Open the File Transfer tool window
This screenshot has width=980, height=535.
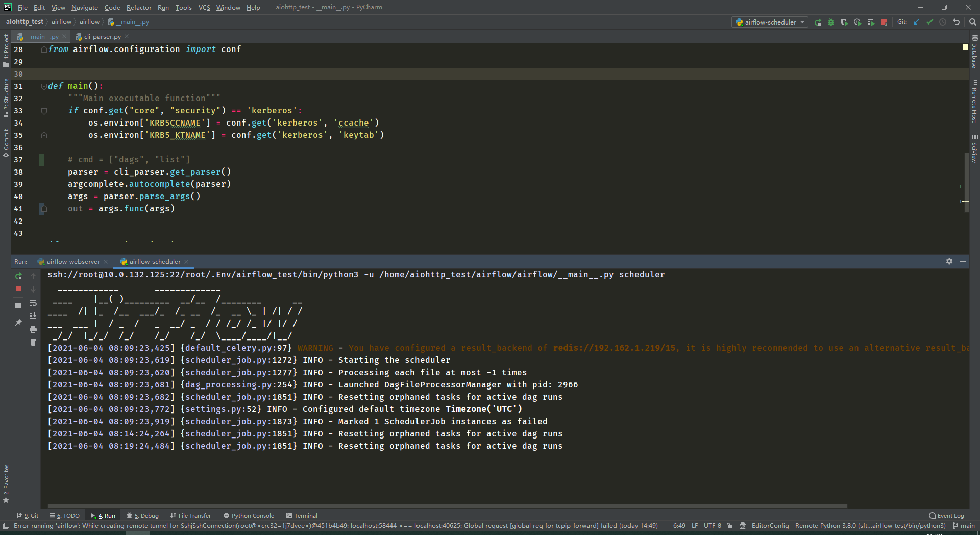click(190, 516)
